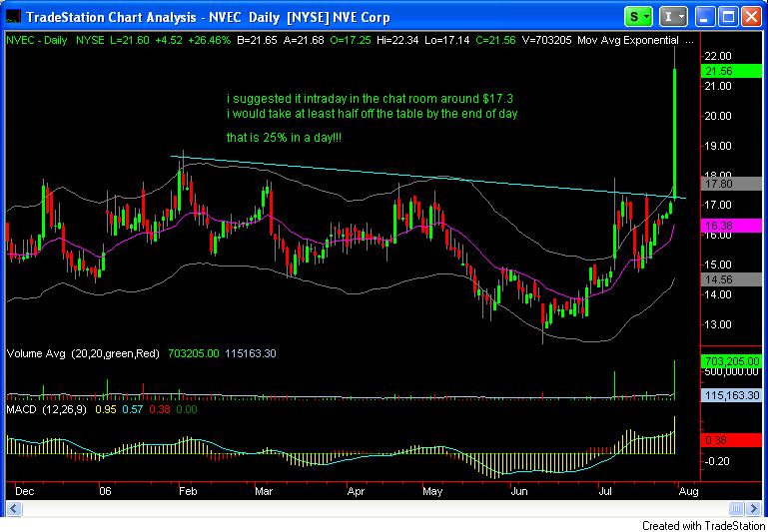Click the gray I interval link button
This screenshot has height=532, width=768.
673,17
